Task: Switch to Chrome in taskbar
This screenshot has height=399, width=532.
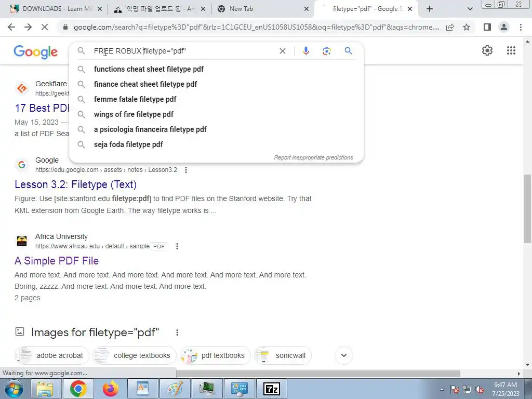Action: 78,389
